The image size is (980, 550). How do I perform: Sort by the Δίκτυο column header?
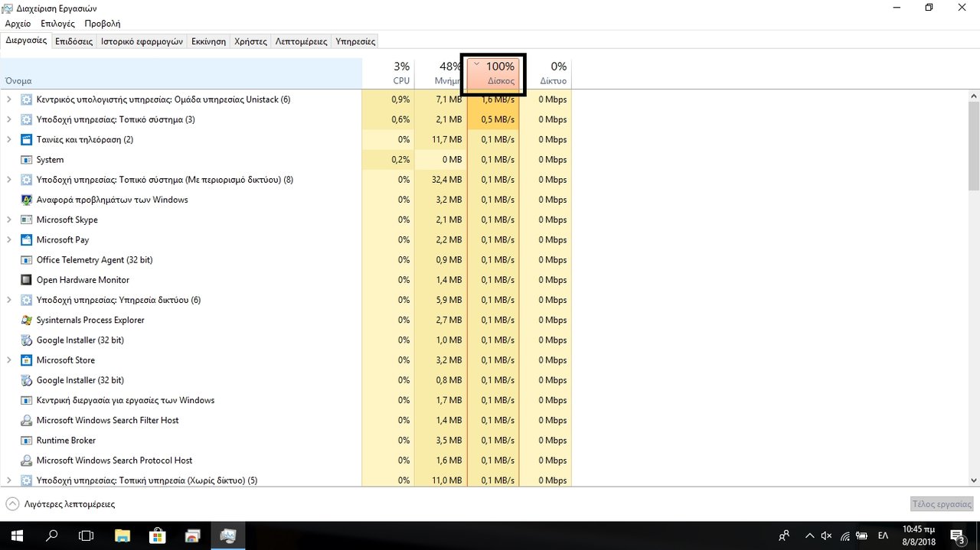tap(545, 73)
